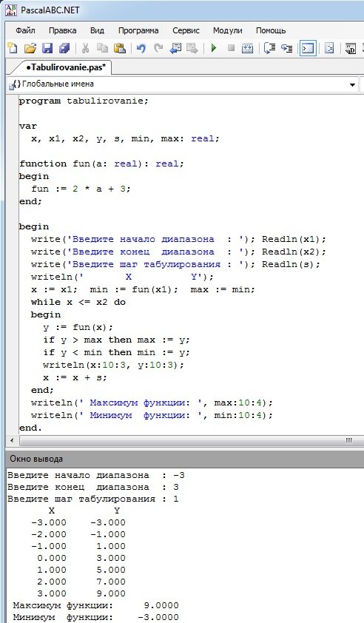Click output line 'Введите начало диапазона : -3'
The width and height of the screenshot is (364, 623).
point(96,475)
